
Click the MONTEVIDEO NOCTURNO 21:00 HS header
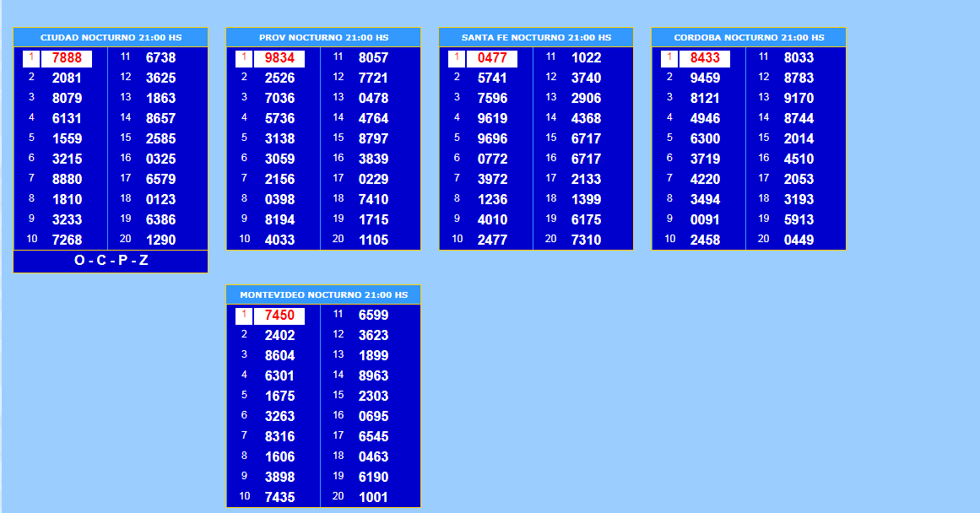tap(323, 295)
